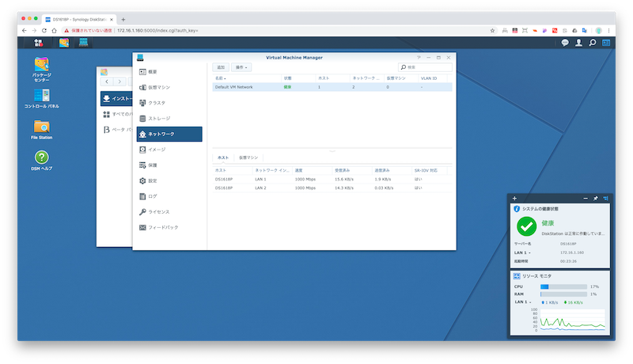
Task: Click help question mark in VMM title bar
Action: [419, 58]
